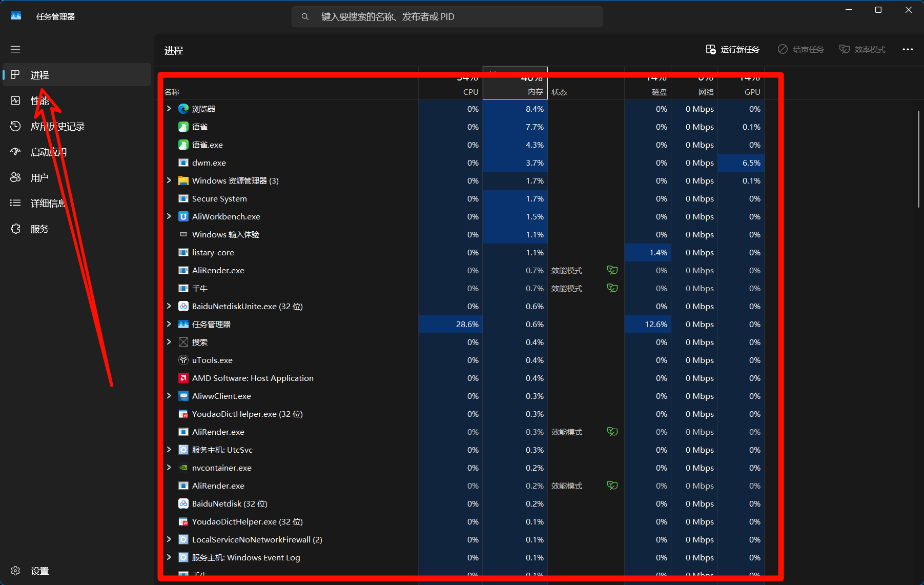Sort by the 网络 column header
The height and width of the screenshot is (585, 924).
click(694, 83)
